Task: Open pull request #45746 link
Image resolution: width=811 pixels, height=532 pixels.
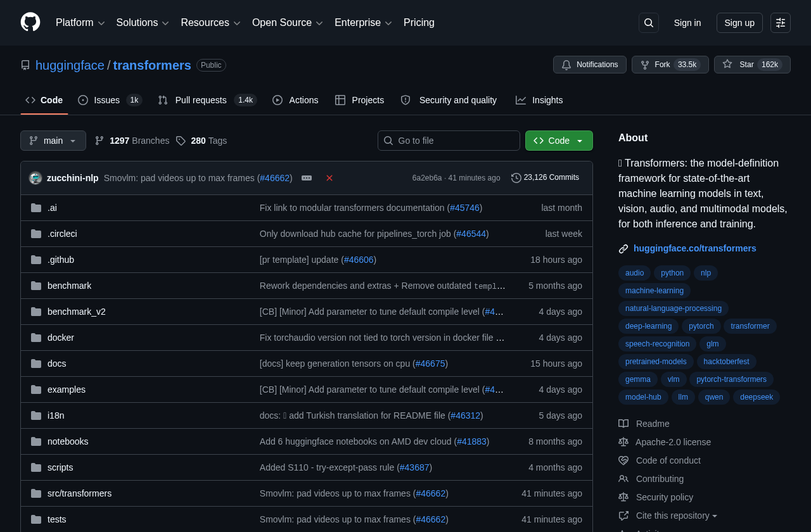Action: click(x=464, y=208)
